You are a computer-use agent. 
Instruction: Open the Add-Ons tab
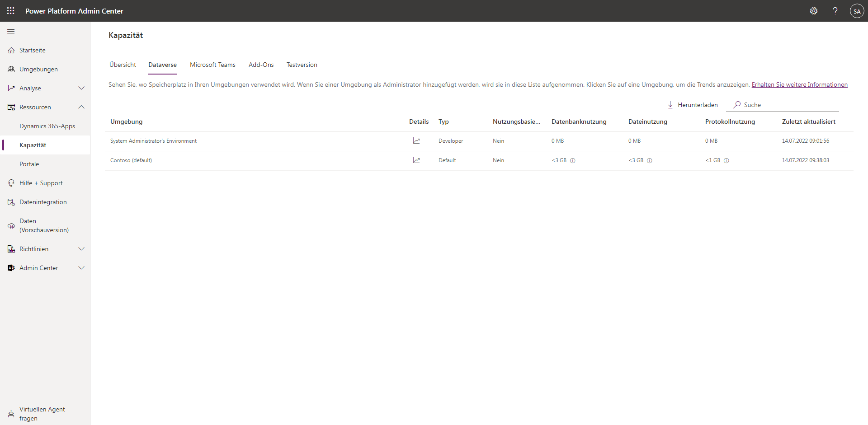pyautogui.click(x=261, y=65)
